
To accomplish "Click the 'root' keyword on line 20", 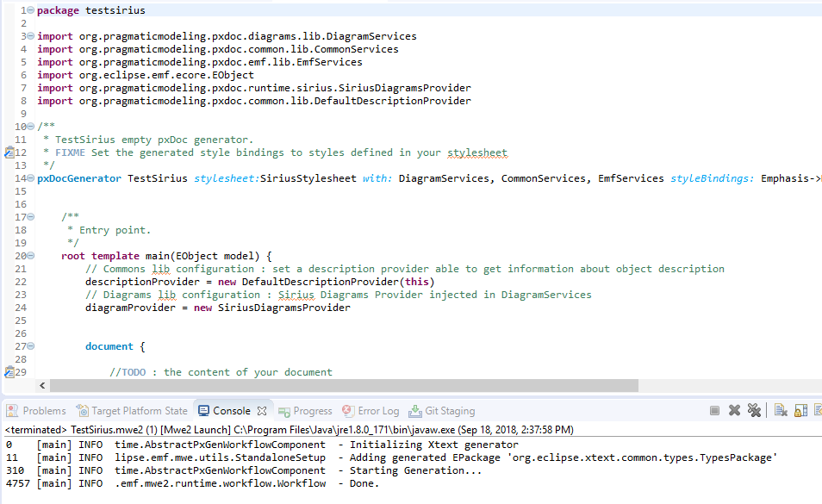I will tap(73, 256).
